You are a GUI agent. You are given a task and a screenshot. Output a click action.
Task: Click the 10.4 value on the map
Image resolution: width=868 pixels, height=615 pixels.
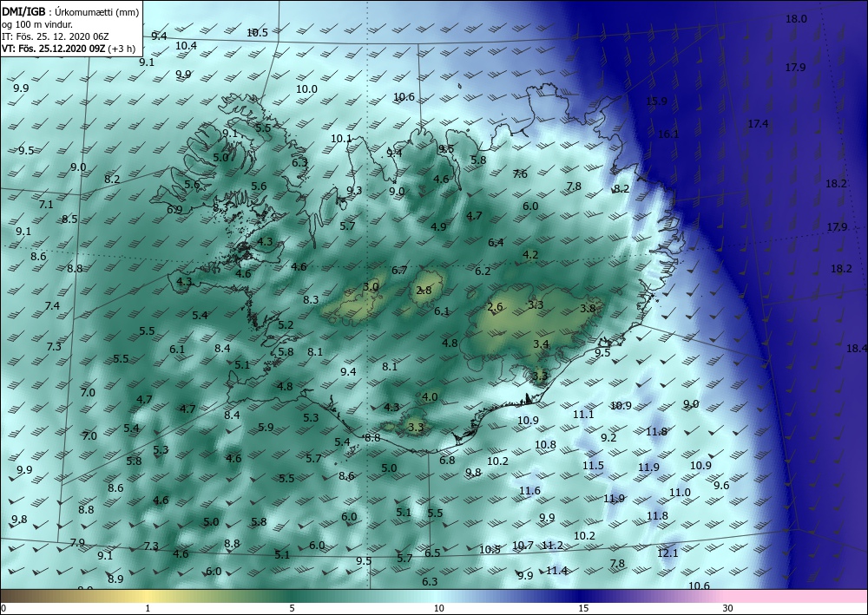[x=186, y=45]
